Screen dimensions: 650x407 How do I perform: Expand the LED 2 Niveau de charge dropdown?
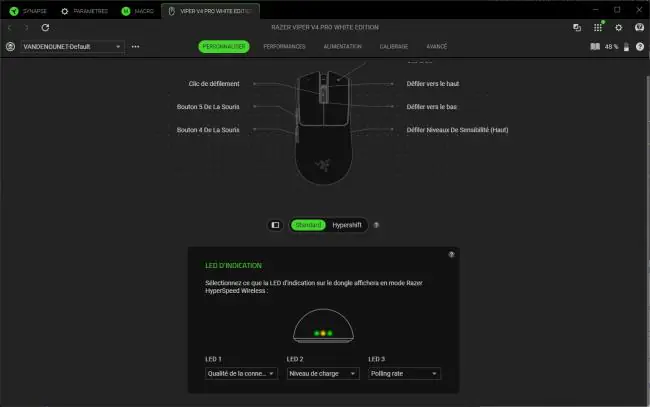323,373
